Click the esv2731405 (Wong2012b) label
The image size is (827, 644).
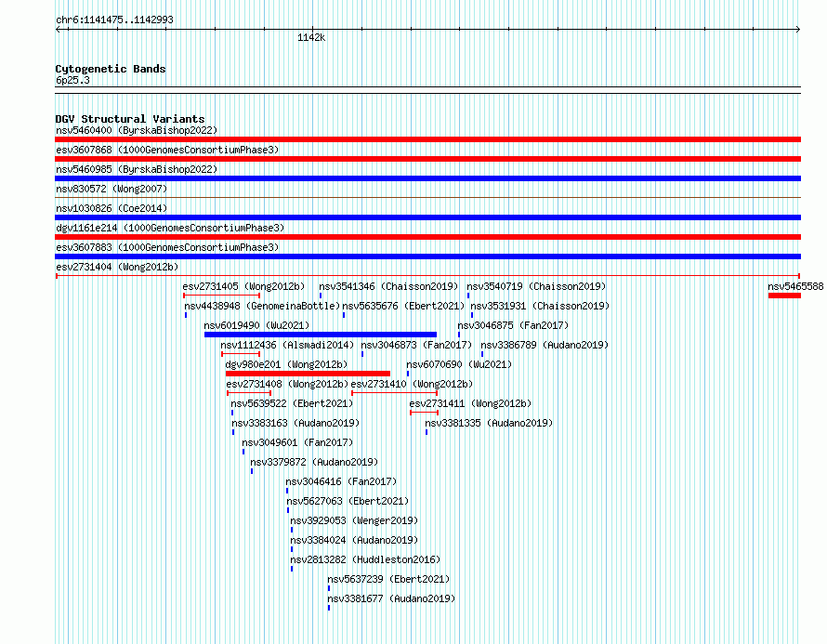[x=243, y=286]
